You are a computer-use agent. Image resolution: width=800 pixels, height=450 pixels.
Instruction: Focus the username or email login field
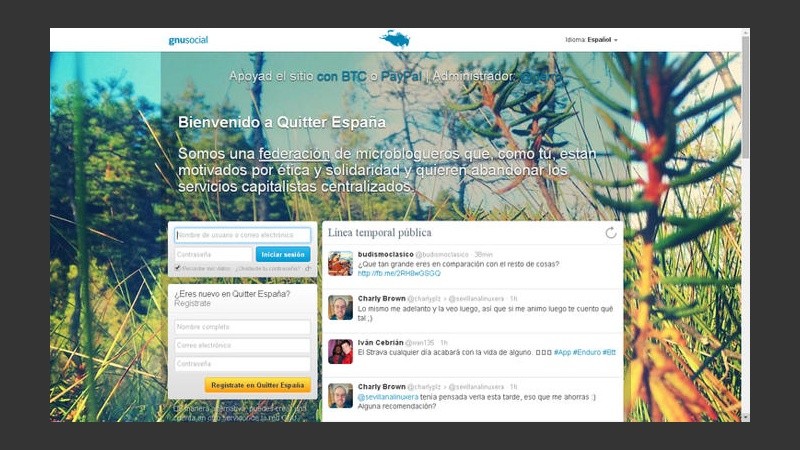point(242,235)
